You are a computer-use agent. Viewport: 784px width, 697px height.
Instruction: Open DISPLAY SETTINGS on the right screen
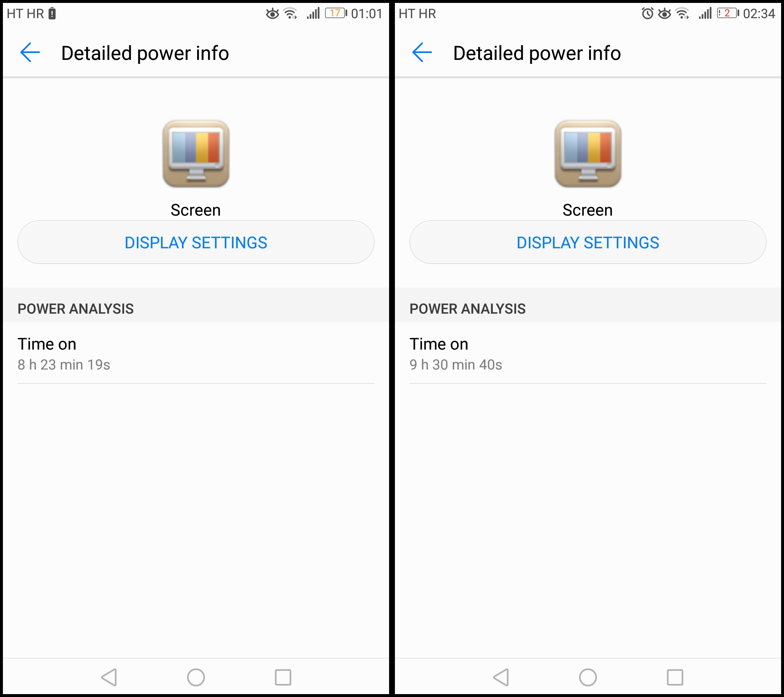(588, 242)
